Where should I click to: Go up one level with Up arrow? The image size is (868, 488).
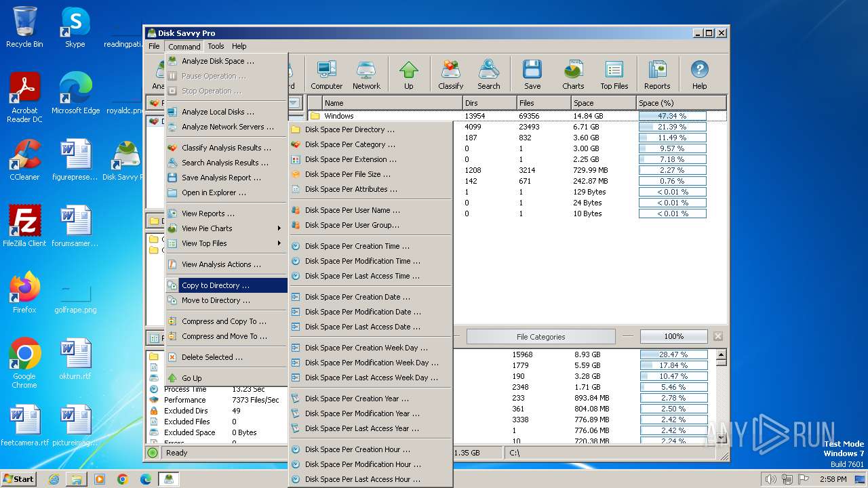click(x=409, y=75)
